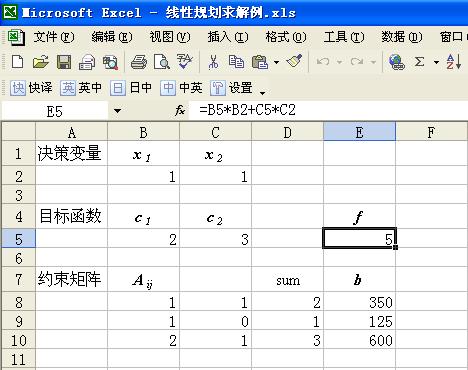Click the Cut scissors icon
Screen dimensions: 468x370
(213, 62)
